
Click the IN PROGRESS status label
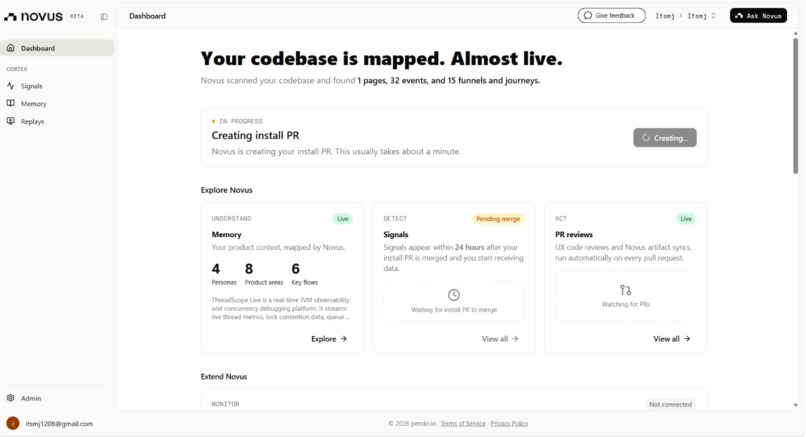coord(241,121)
